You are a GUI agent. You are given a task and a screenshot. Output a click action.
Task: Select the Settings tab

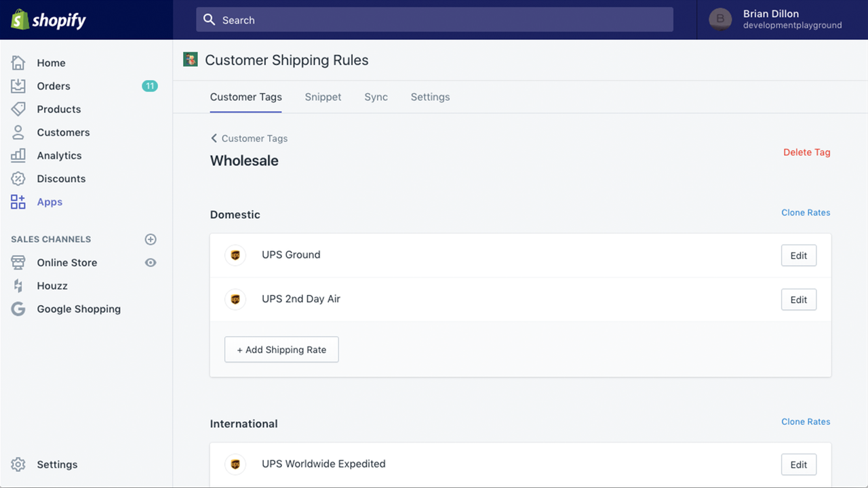point(430,97)
